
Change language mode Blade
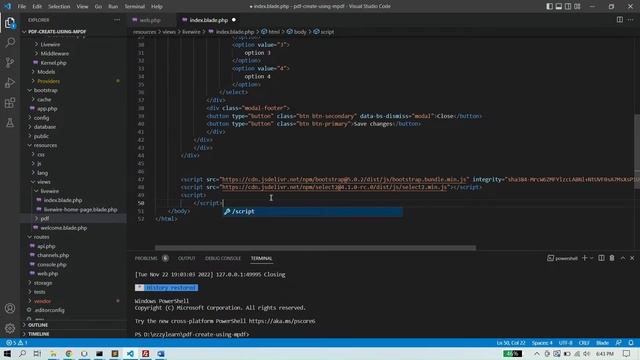[x=602, y=343]
